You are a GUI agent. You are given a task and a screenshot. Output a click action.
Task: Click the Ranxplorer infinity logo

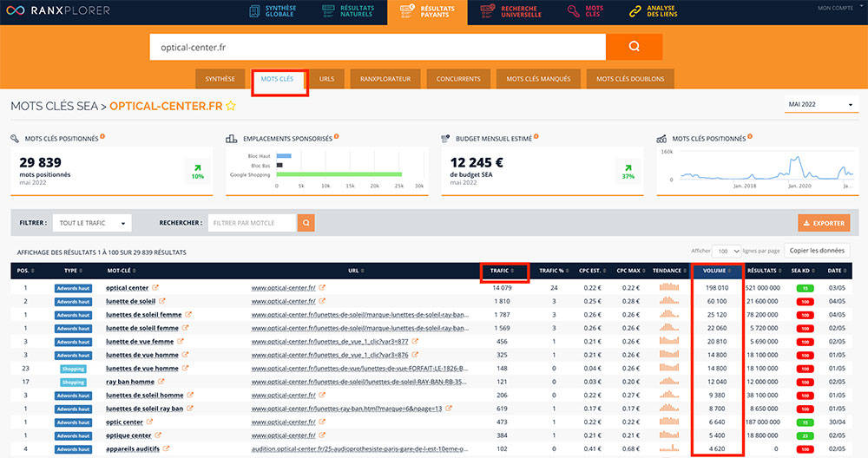coord(15,10)
